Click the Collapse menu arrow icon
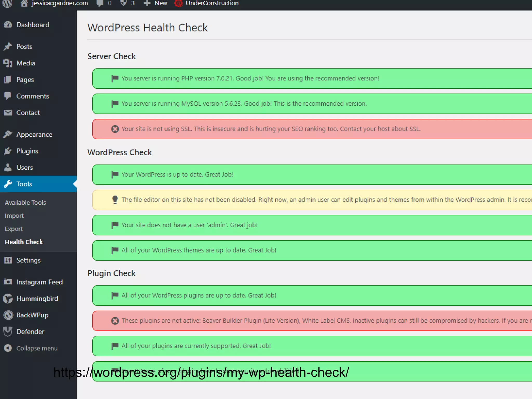Viewport: 532px width, 399px height. (x=8, y=348)
